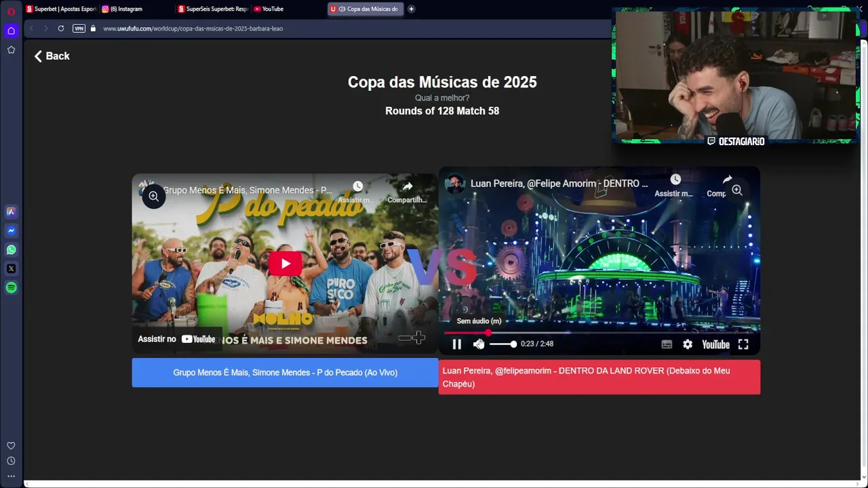868x488 pixels.
Task: Open the Opera menu logo
Action: coord(11,12)
